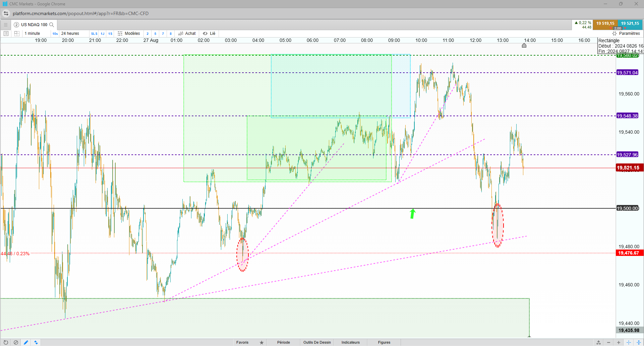Screen dimensions: 644x346
Task: Open Paramètres settings
Action: (x=626, y=33)
